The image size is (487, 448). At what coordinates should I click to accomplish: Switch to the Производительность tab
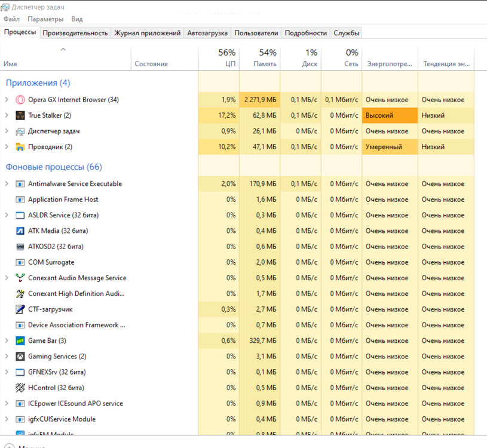[75, 33]
